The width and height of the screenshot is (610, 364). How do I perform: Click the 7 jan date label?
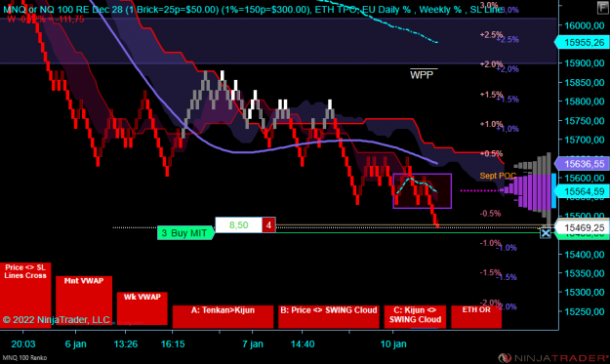click(x=253, y=344)
